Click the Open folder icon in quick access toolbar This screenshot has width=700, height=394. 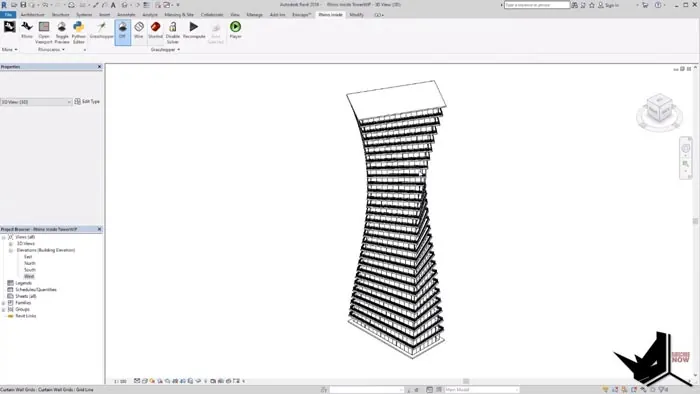(x=14, y=5)
